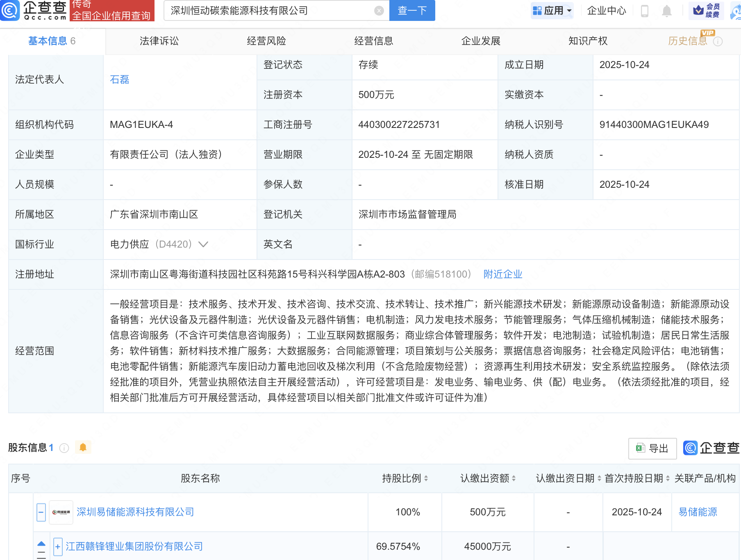The width and height of the screenshot is (741, 560).
Task: Expand the 江西赣锋锂业集团 shareholder row
Action: tap(58, 546)
